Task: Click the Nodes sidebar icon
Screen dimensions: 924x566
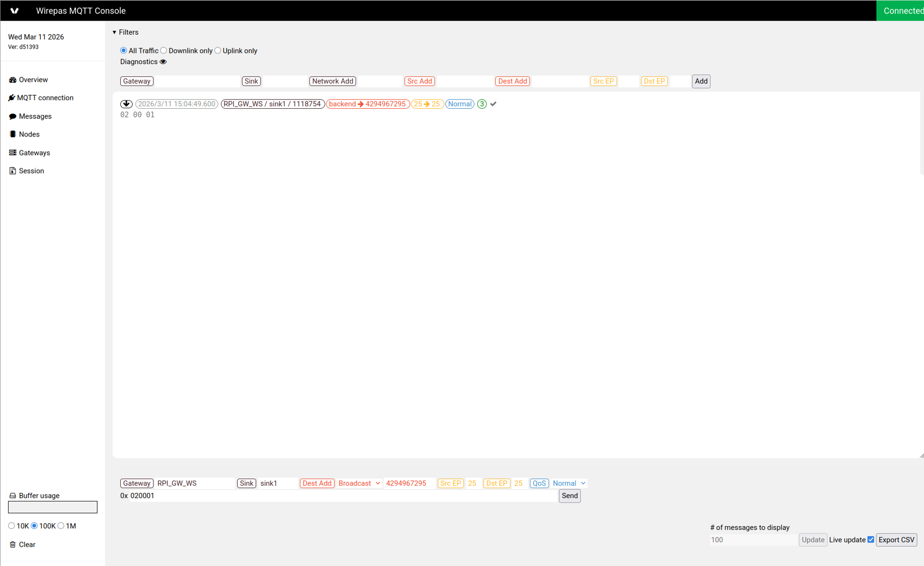Action: (13, 134)
